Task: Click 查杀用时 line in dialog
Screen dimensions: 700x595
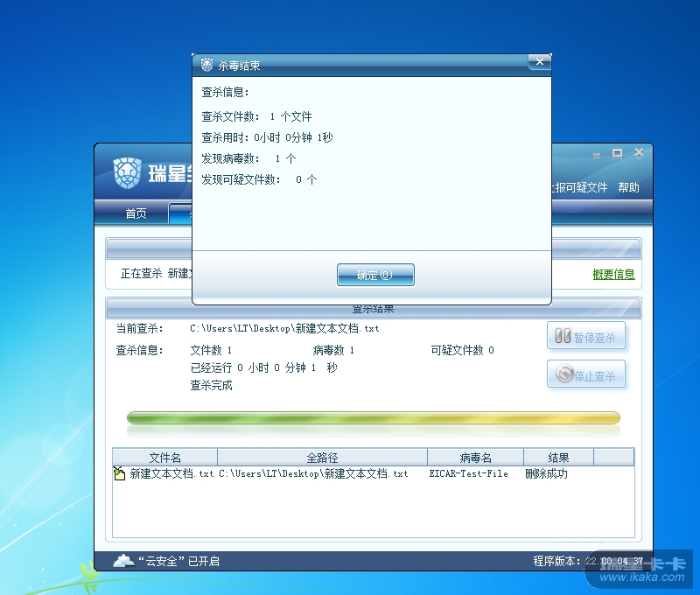Action: pos(267,137)
